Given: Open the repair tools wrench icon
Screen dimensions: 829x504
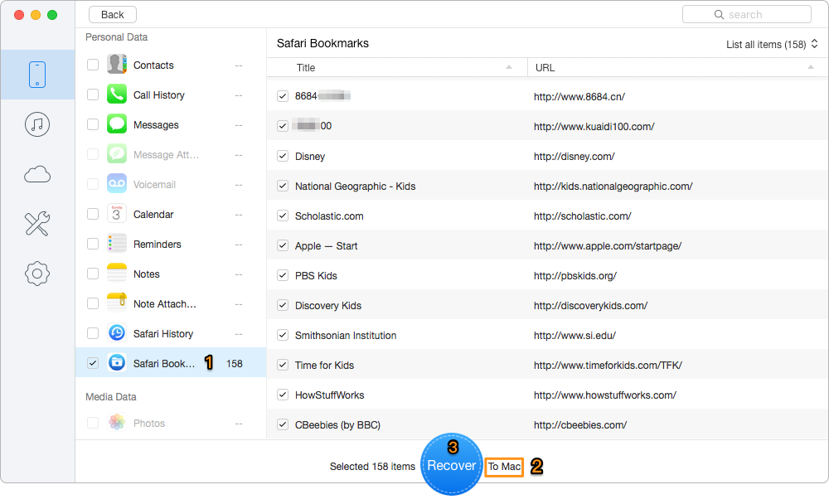Looking at the screenshot, I should (37, 224).
